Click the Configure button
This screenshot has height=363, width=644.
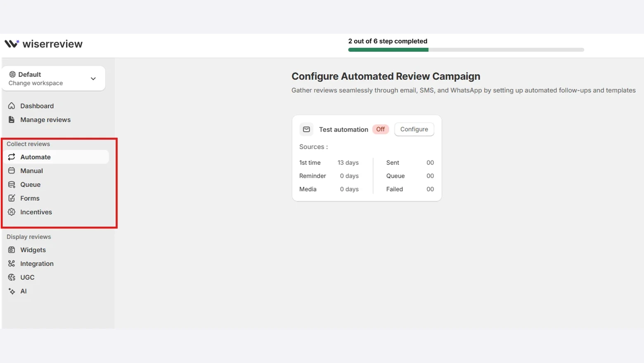pos(414,129)
